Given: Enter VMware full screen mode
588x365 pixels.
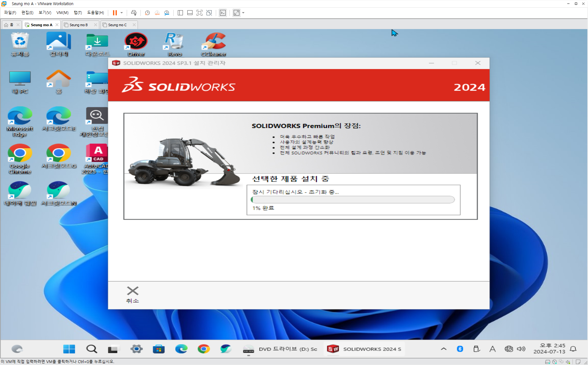Looking at the screenshot, I should pos(200,13).
